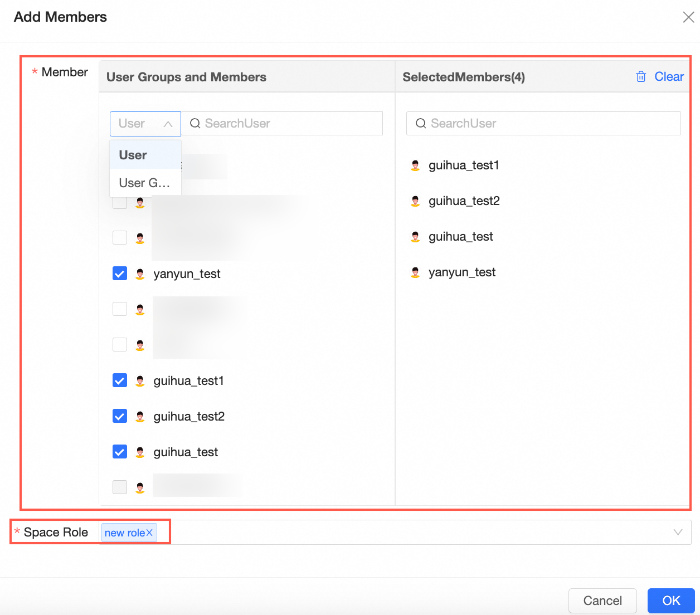Focus the SelectedMembers SearchUser input field
Image resolution: width=700 pixels, height=615 pixels.
click(552, 124)
